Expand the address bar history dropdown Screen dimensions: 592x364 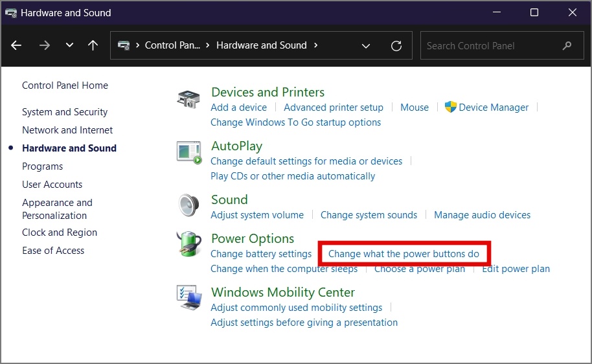[x=366, y=46]
